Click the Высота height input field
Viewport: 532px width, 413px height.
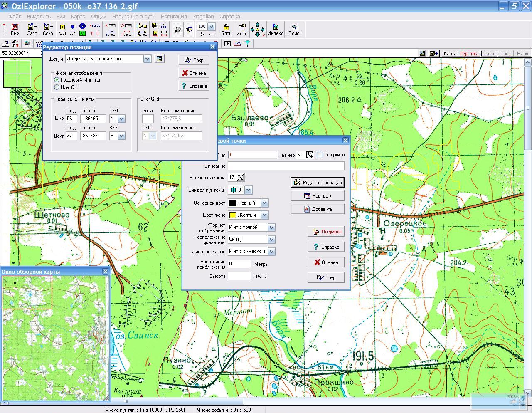pyautogui.click(x=239, y=276)
